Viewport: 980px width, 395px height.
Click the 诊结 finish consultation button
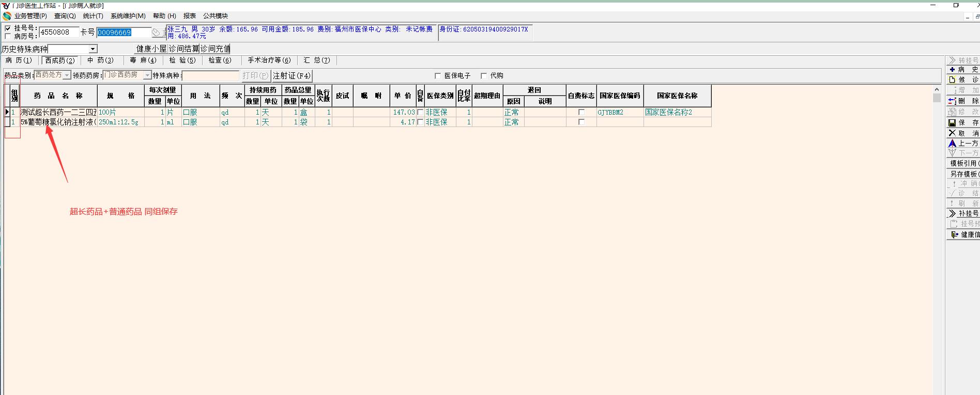963,193
